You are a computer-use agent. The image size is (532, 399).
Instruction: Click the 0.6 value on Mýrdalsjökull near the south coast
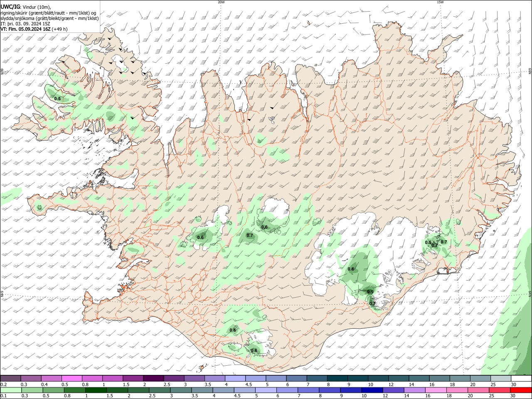click(x=254, y=351)
